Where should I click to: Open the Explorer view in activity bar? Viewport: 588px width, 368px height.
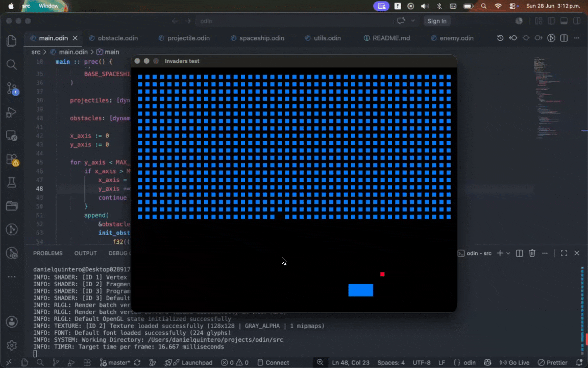tap(12, 40)
